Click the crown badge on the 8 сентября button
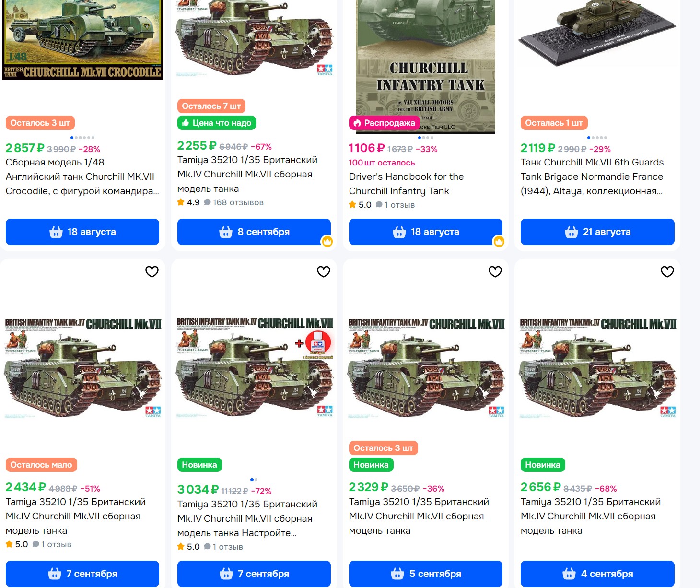The width and height of the screenshot is (700, 588). [327, 241]
